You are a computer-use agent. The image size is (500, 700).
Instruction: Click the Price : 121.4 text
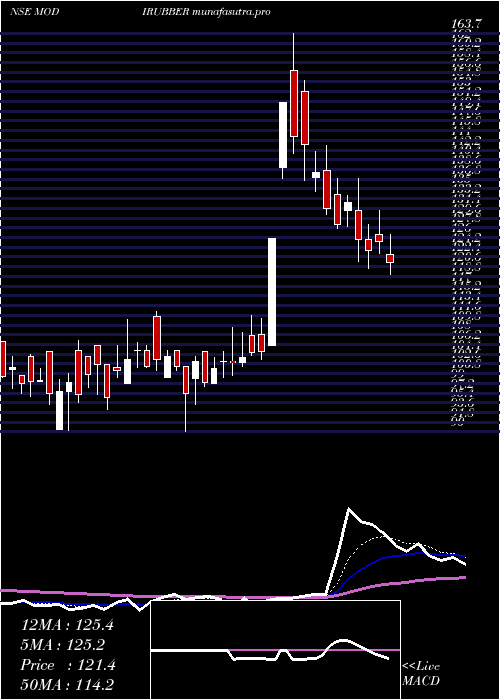(x=68, y=665)
